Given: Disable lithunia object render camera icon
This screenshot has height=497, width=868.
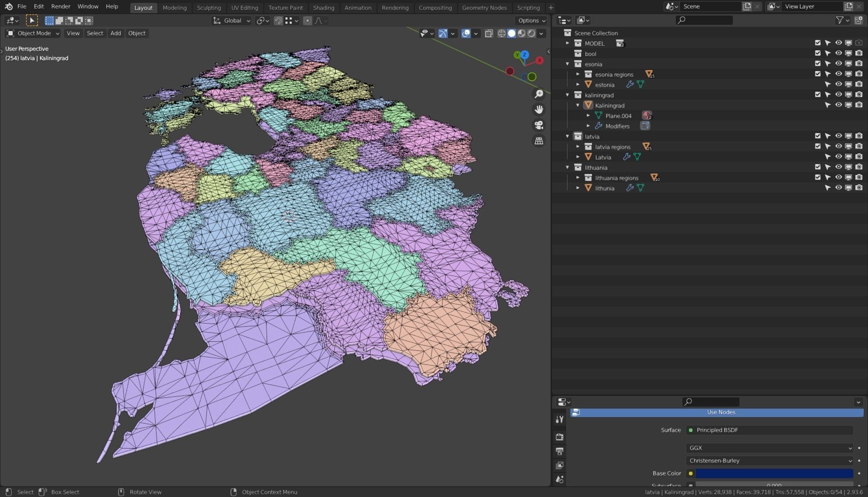Looking at the screenshot, I should click(859, 188).
